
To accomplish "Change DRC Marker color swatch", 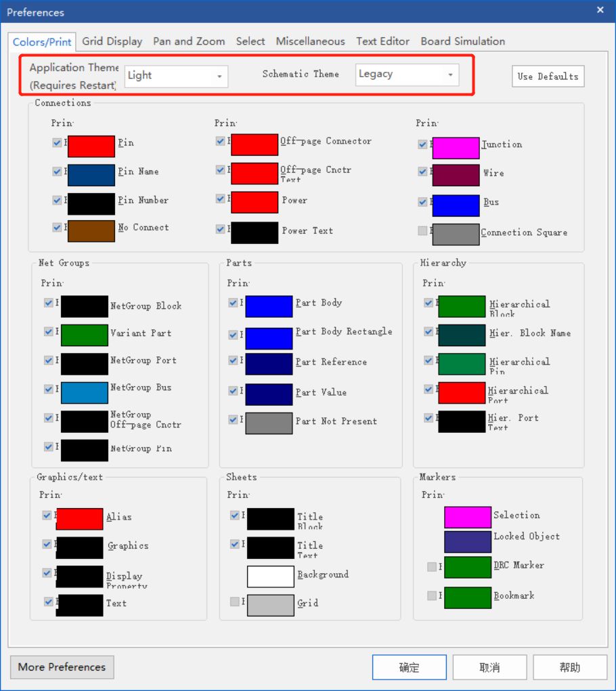I will point(468,567).
